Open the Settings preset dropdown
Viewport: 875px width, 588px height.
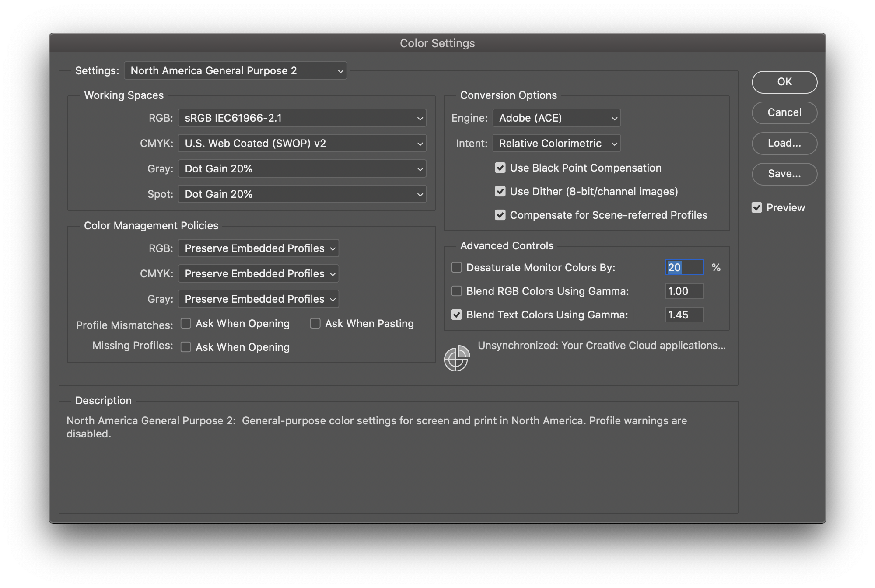coord(235,70)
